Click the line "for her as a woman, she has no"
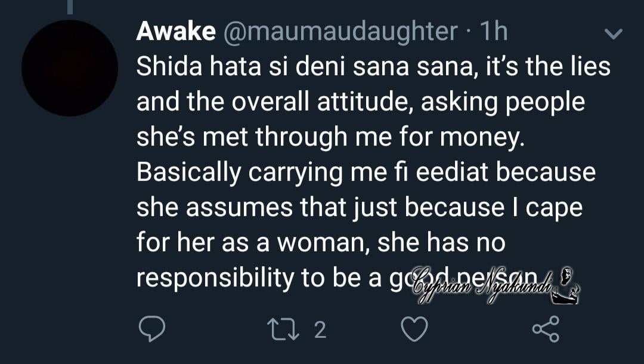This screenshot has width=644, height=364. coord(321,243)
